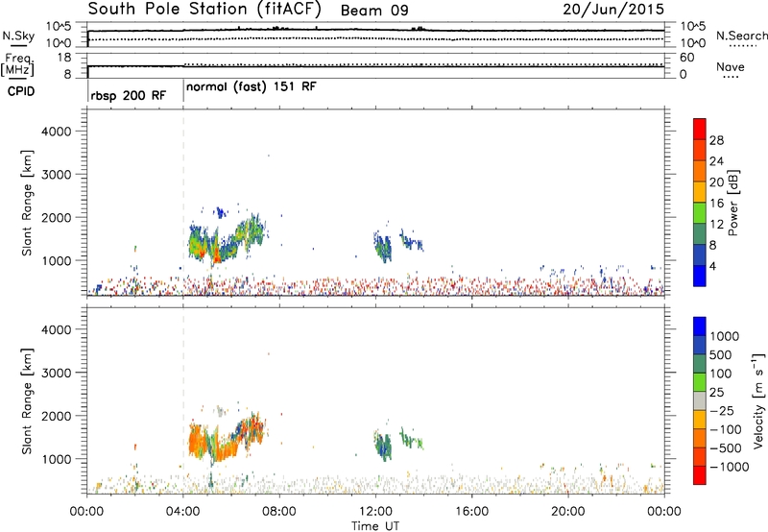Click the '2000' tick of velocity panel
Image resolution: width=768 pixels, height=532 pixels.
pos(56,416)
